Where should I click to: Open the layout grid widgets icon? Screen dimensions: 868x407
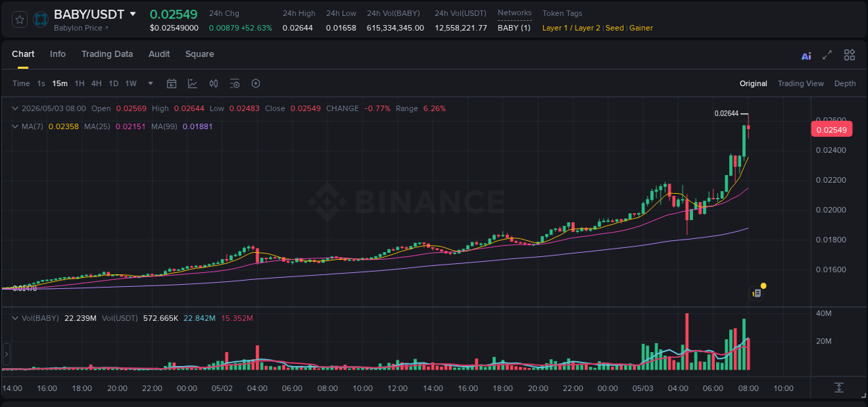tap(849, 55)
